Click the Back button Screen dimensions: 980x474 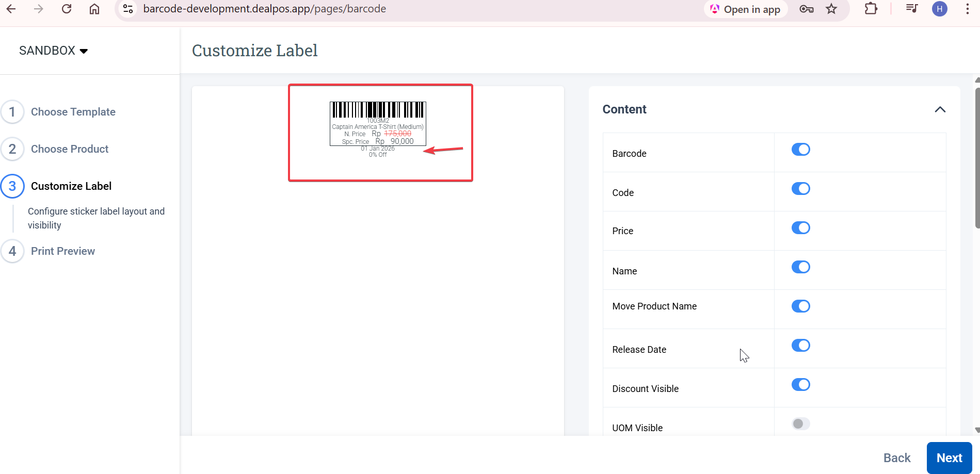pyautogui.click(x=897, y=458)
